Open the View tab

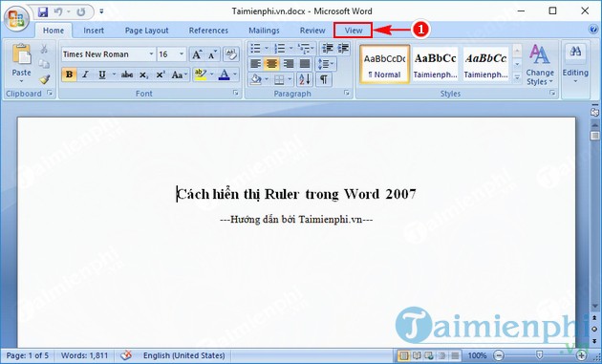pyautogui.click(x=354, y=31)
